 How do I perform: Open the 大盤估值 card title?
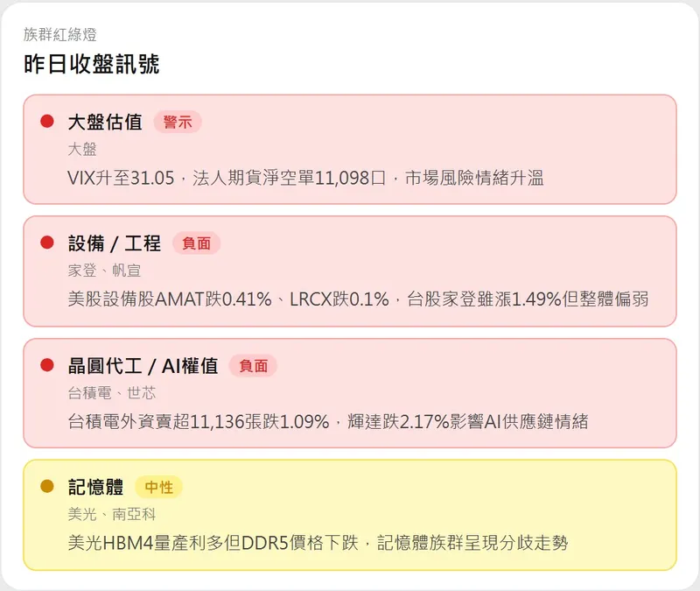click(105, 122)
